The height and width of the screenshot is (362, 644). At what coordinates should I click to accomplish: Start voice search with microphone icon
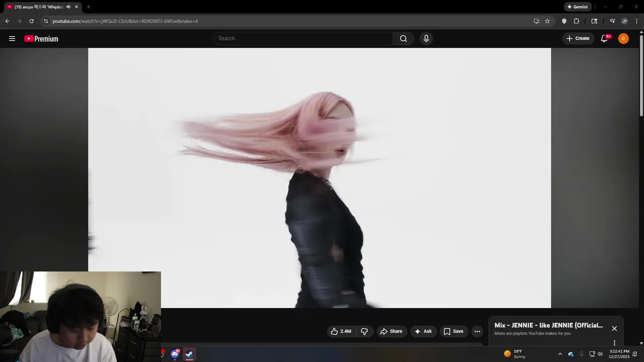(426, 39)
